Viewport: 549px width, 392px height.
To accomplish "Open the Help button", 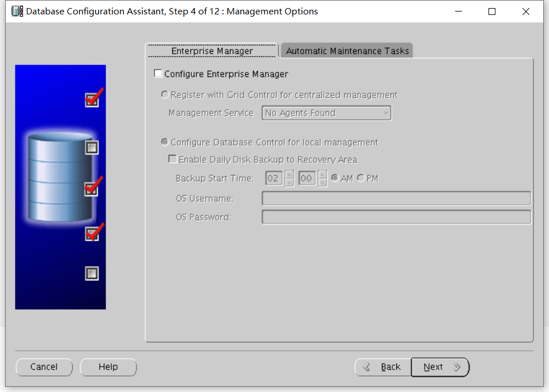I will 108,367.
